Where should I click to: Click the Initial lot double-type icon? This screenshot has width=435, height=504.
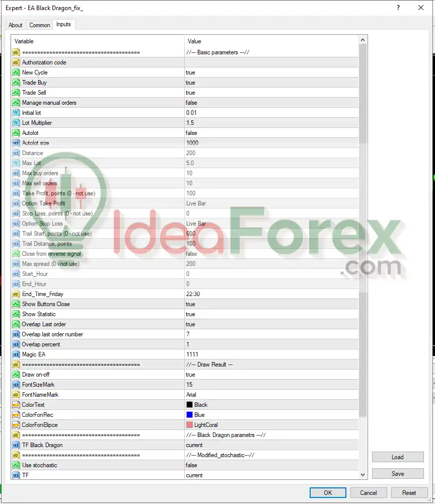pyautogui.click(x=16, y=113)
